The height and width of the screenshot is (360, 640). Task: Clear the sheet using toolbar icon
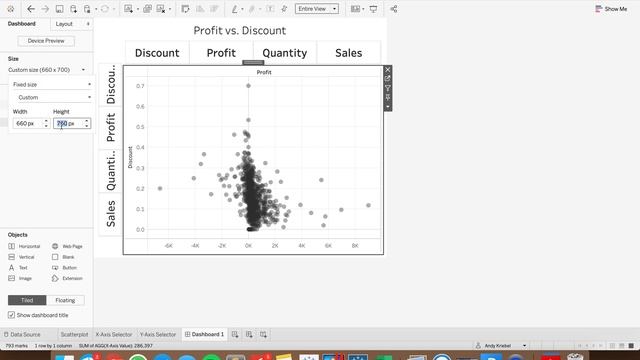(x=161, y=9)
